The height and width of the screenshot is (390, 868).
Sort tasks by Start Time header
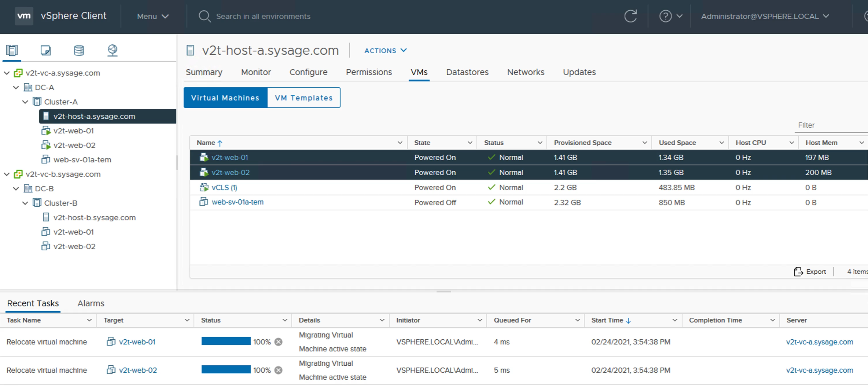[x=607, y=320]
